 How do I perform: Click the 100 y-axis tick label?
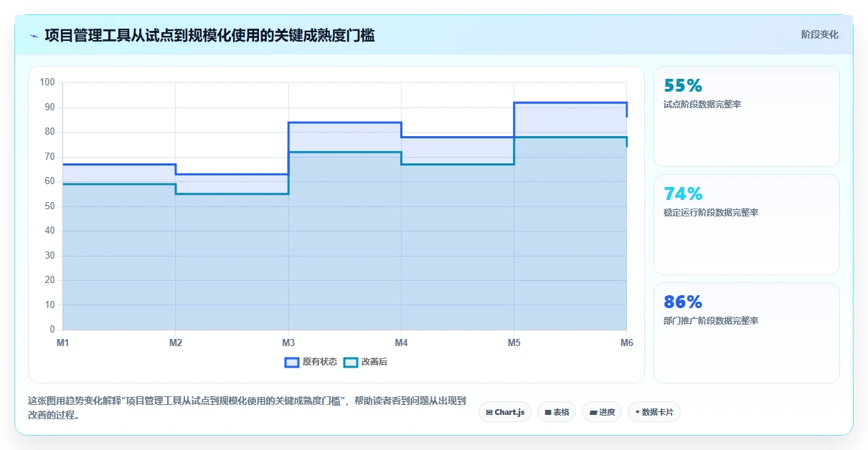click(47, 82)
